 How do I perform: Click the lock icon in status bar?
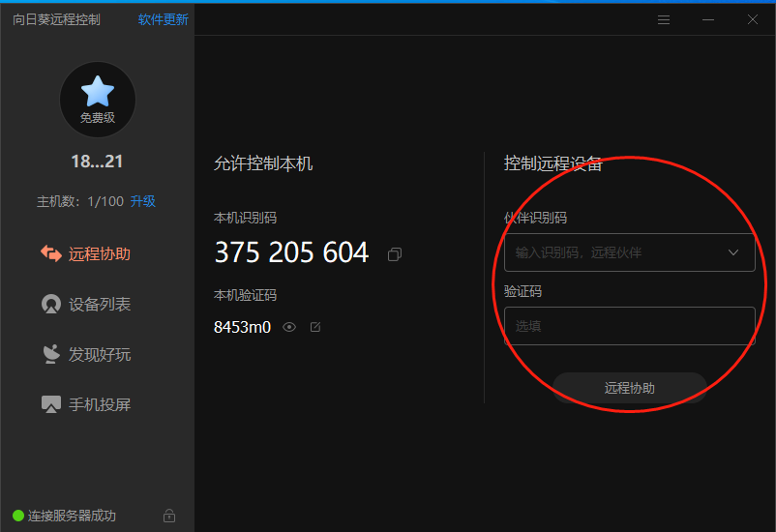tap(169, 516)
